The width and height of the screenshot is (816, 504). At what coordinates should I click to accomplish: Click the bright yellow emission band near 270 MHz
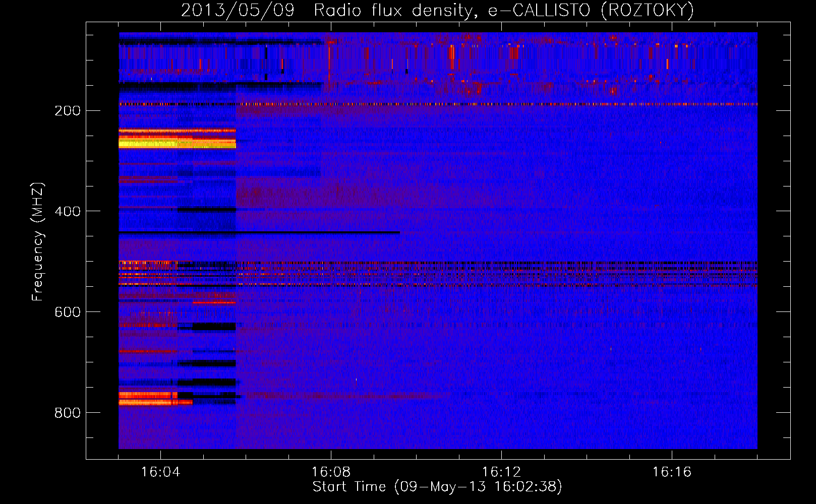[177, 144]
